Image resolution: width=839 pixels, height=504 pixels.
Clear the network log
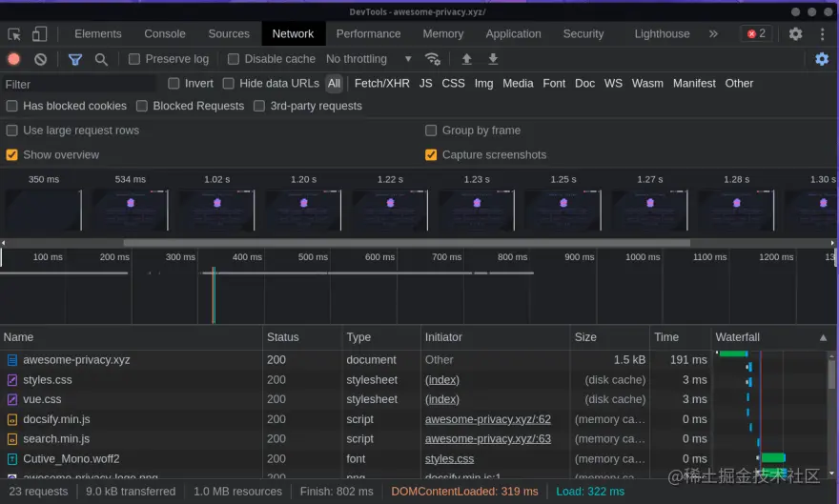[41, 59]
